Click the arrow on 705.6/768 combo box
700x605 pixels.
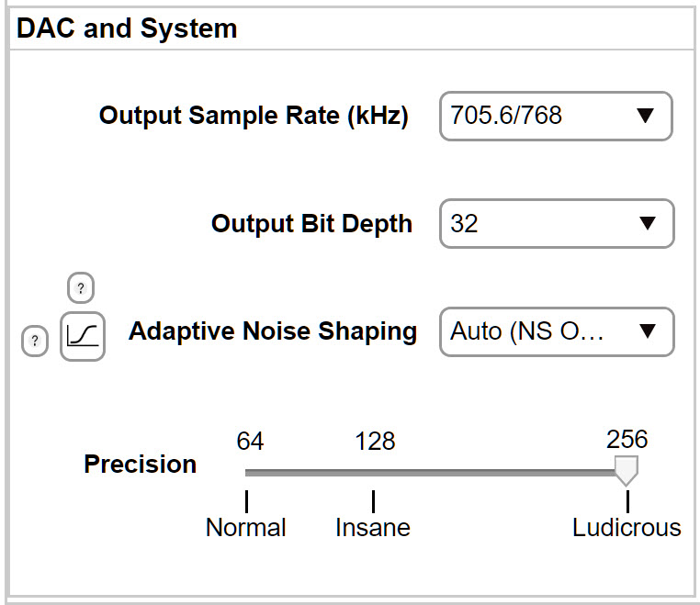(646, 116)
